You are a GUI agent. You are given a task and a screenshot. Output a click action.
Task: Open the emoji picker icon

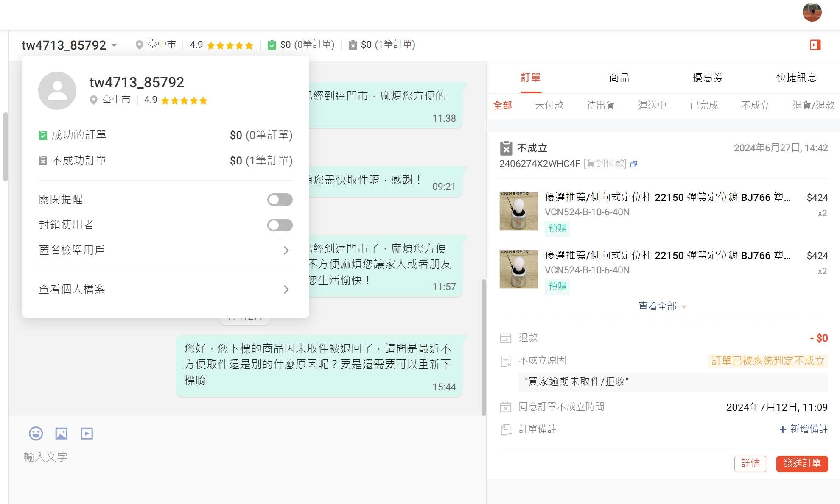pos(36,433)
